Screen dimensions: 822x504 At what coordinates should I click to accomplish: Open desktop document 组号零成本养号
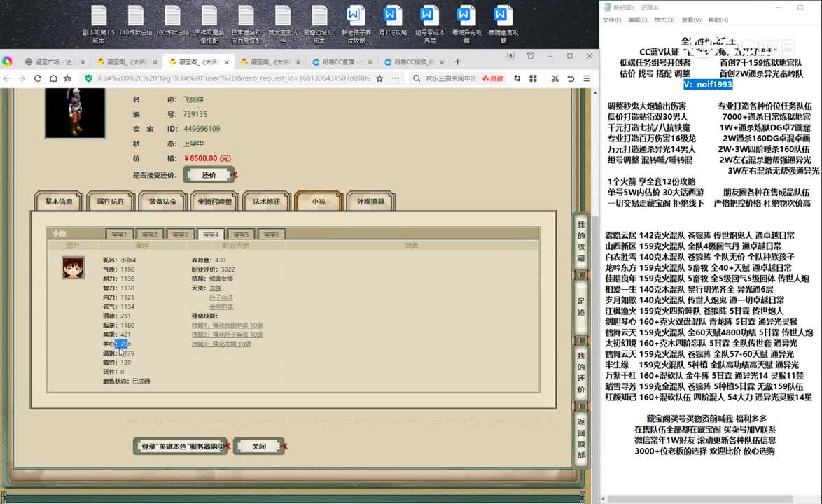click(x=429, y=24)
